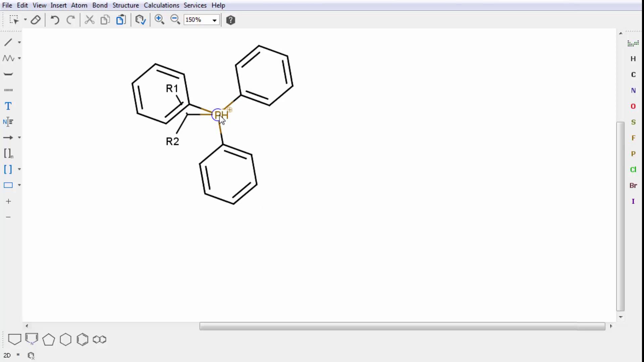Open the periodic table icon
The image size is (644, 362).
(x=633, y=43)
